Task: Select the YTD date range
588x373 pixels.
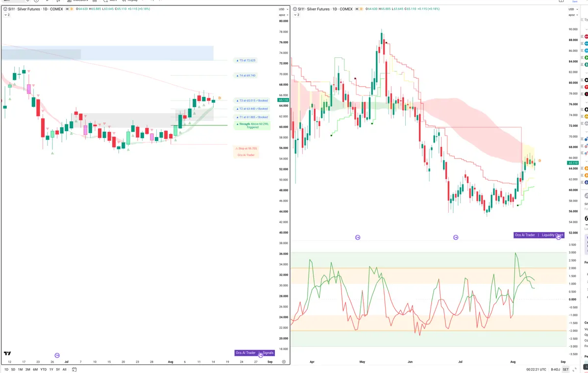Action: [x=43, y=370]
